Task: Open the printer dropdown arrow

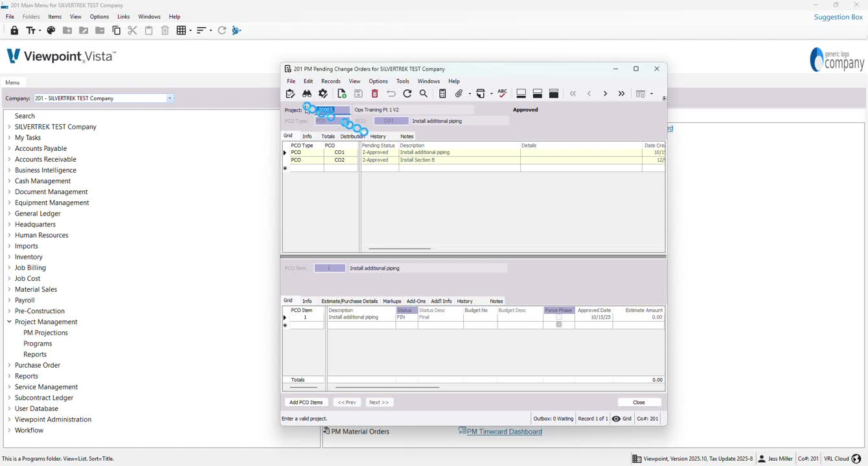Action: [491, 94]
